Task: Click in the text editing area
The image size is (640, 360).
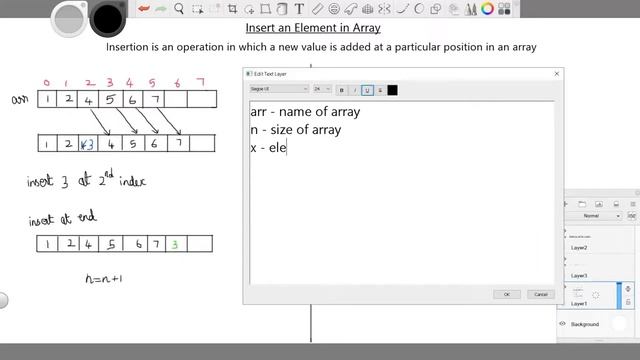Action: click(402, 193)
